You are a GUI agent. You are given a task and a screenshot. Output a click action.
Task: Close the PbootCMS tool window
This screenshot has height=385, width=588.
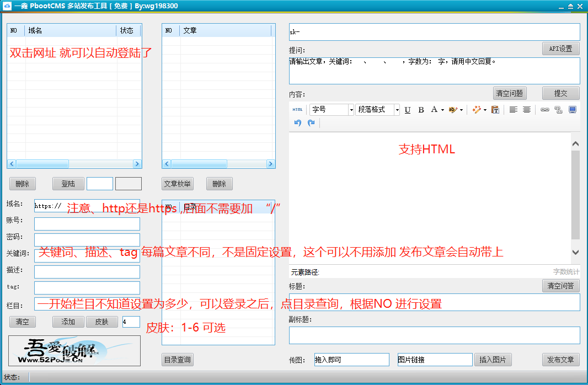click(580, 7)
